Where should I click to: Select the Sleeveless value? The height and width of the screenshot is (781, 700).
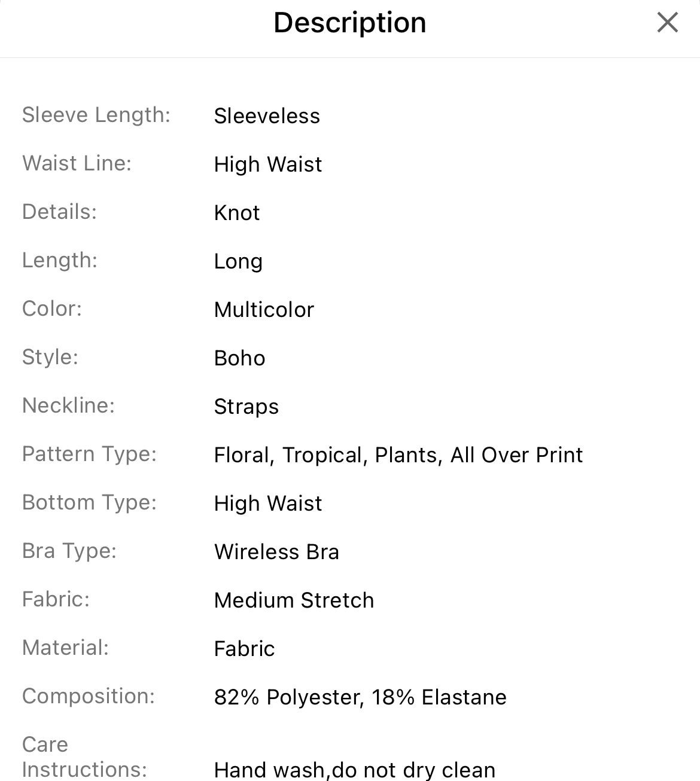pyautogui.click(x=267, y=116)
